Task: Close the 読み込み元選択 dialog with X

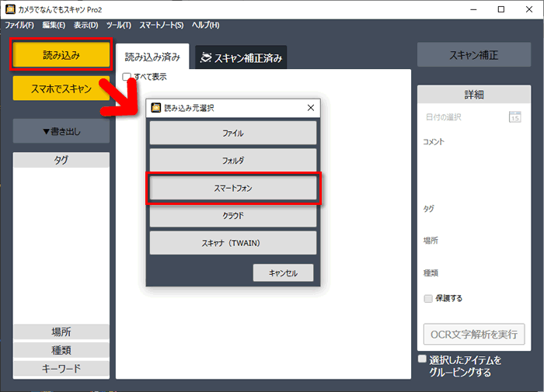Action: pos(310,108)
